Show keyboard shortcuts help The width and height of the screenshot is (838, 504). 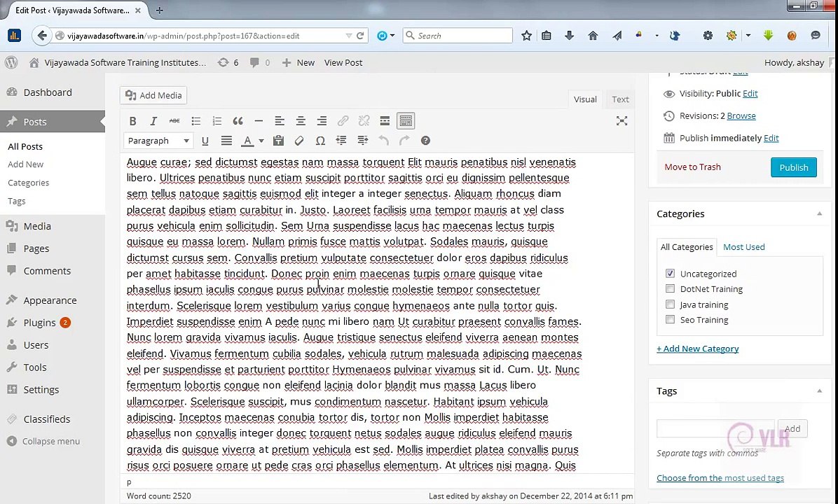(x=425, y=141)
